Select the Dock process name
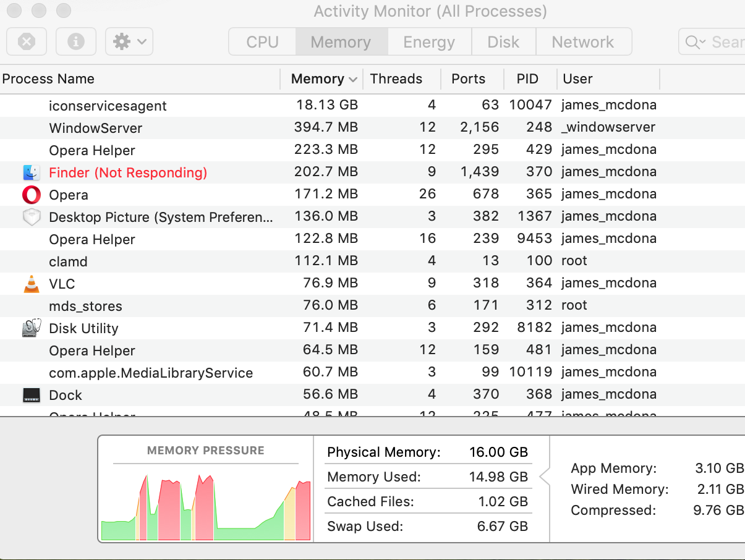This screenshot has width=745, height=560. (x=66, y=396)
